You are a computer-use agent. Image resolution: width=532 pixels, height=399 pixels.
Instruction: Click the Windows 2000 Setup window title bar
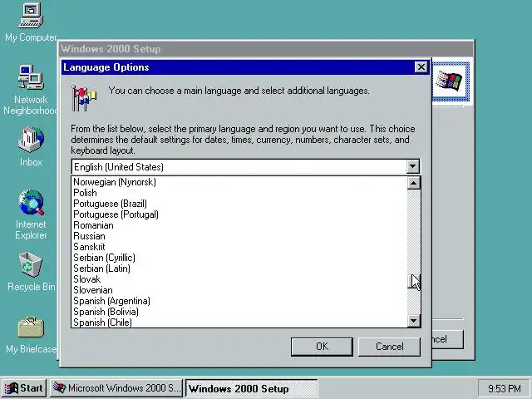(266, 49)
